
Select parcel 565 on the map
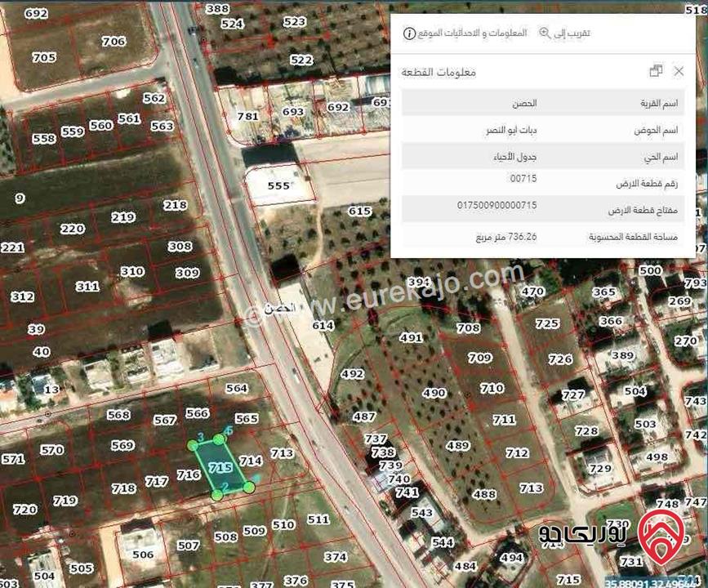pos(247,419)
